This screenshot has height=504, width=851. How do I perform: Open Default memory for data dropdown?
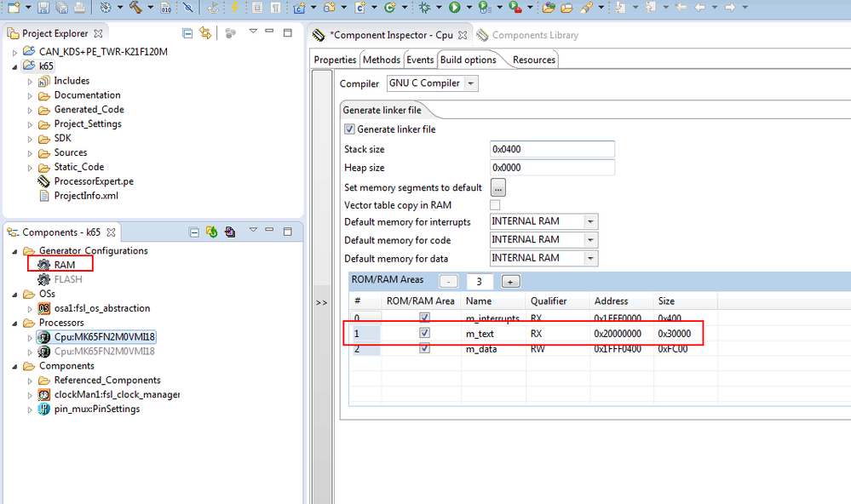tap(590, 258)
